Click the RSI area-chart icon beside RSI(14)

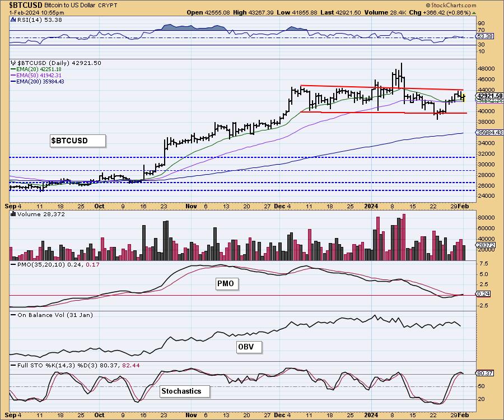(13, 20)
